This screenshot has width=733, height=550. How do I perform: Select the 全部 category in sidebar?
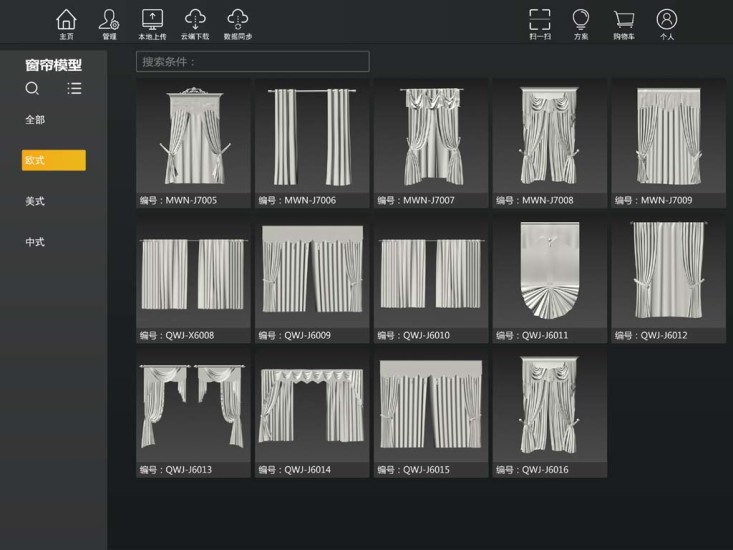(x=35, y=120)
